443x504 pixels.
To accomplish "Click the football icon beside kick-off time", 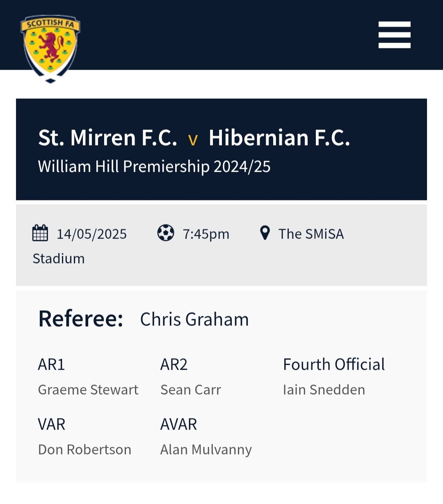I will tap(166, 233).
